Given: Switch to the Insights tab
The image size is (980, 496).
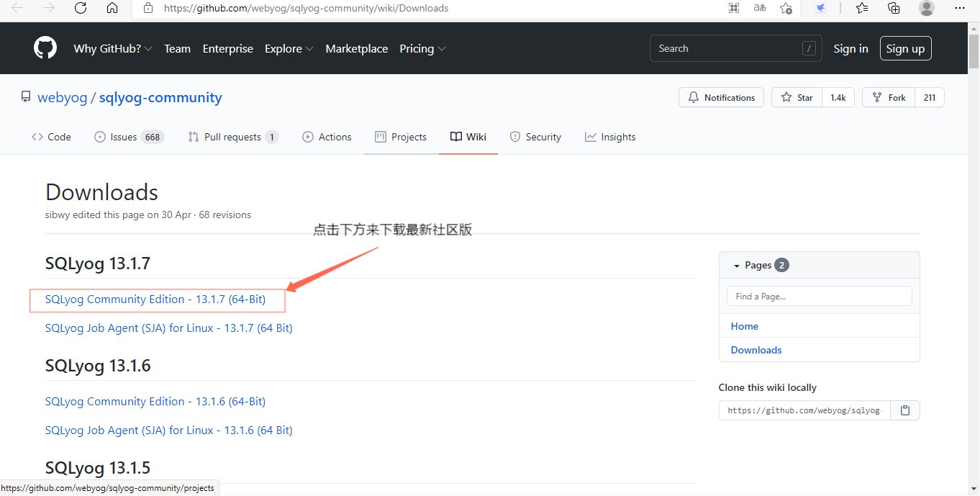Looking at the screenshot, I should [x=610, y=137].
